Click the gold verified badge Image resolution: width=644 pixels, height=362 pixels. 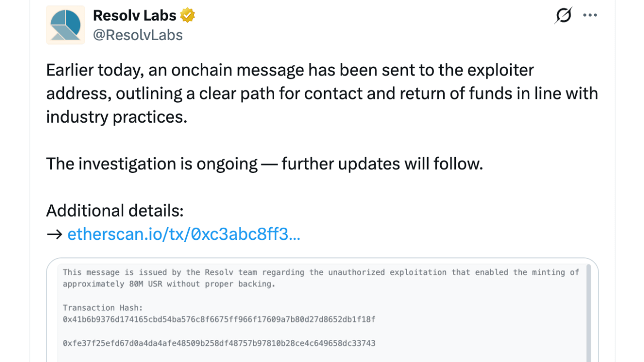coord(188,16)
